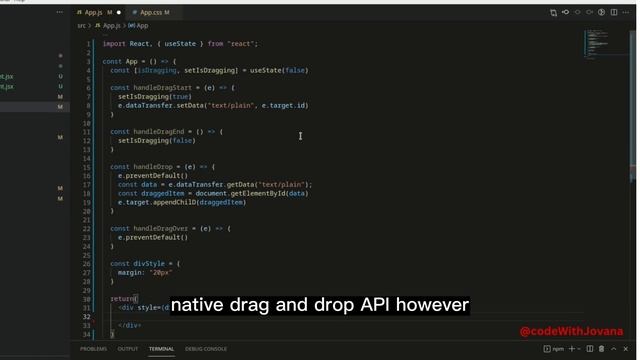Click "setIsDragging(true)" on line 7
Image resolution: width=640 pixels, height=360 pixels.
pyautogui.click(x=155, y=97)
